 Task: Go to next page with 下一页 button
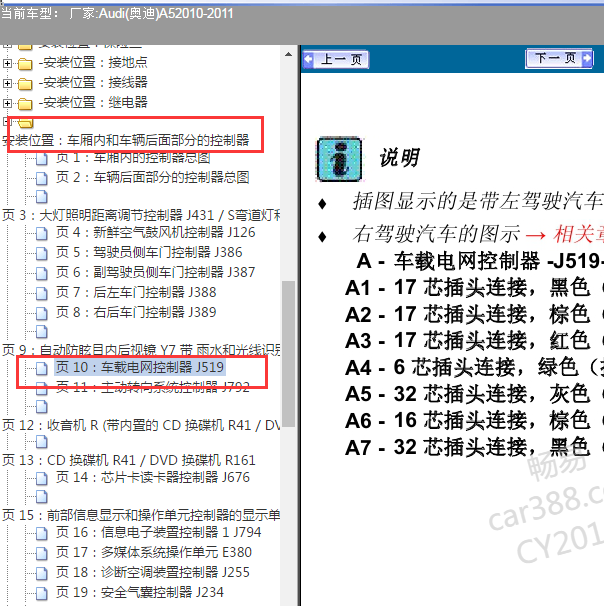coord(559,58)
